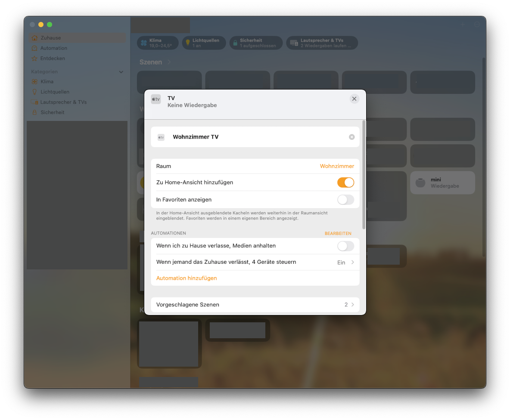Edit the Wohnzimmer TV name field

tap(255, 137)
